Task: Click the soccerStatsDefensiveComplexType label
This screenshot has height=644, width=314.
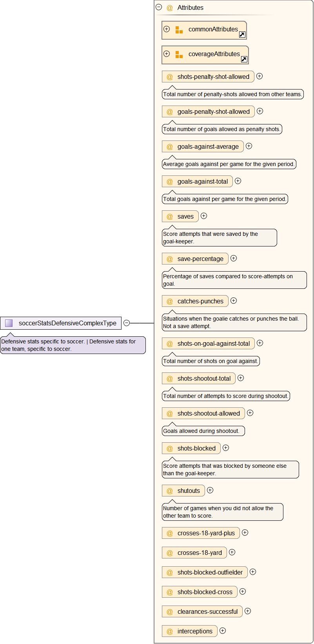Action: click(67, 323)
